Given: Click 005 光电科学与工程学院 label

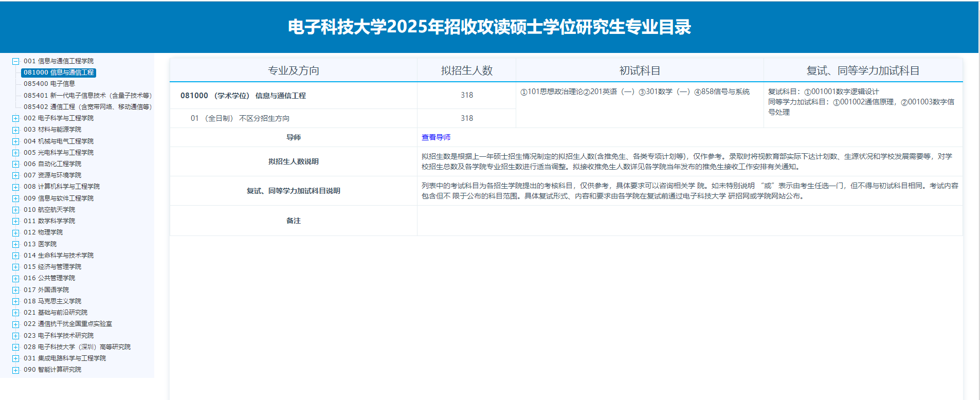Looking at the screenshot, I should 59,153.
